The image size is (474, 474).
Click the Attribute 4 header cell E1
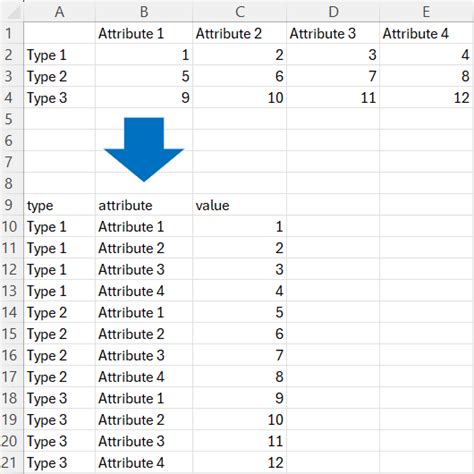point(427,33)
